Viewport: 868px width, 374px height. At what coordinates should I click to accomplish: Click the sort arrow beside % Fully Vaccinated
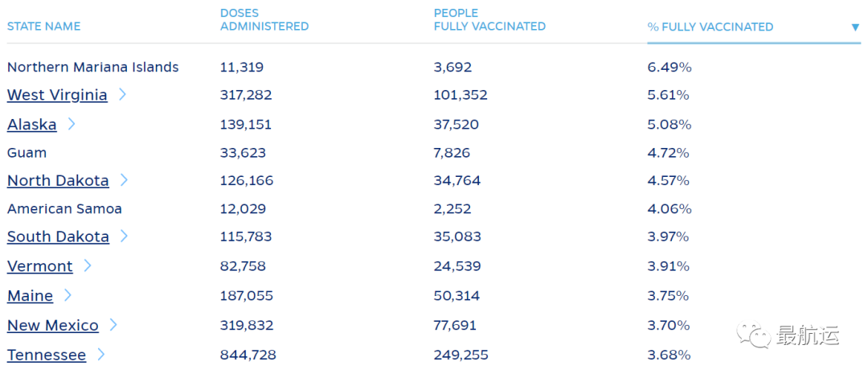point(855,27)
